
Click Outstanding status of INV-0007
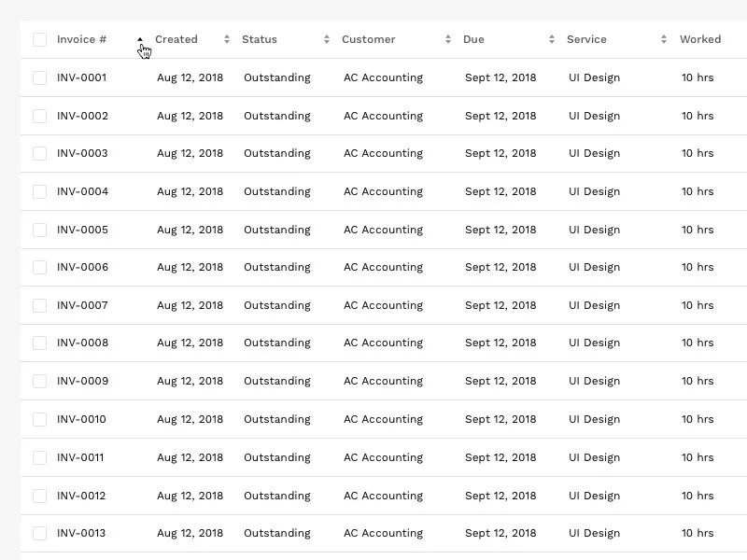click(x=277, y=305)
